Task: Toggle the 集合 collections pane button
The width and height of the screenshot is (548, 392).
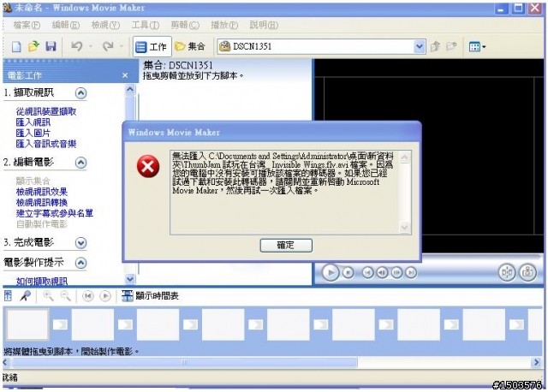Action: coord(190,46)
